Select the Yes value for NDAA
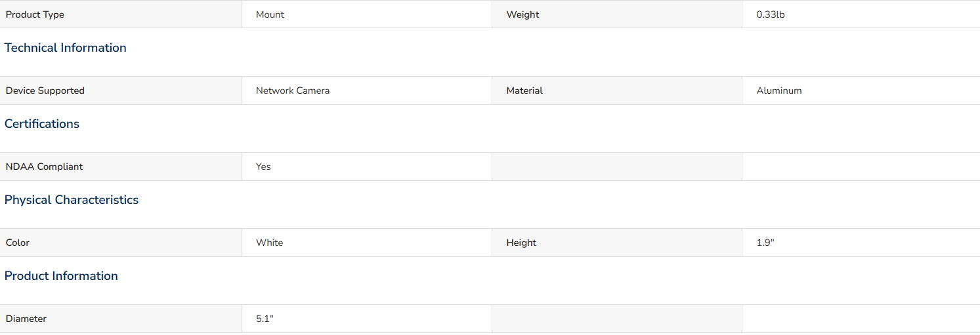This screenshot has width=980, height=335. pyautogui.click(x=263, y=167)
